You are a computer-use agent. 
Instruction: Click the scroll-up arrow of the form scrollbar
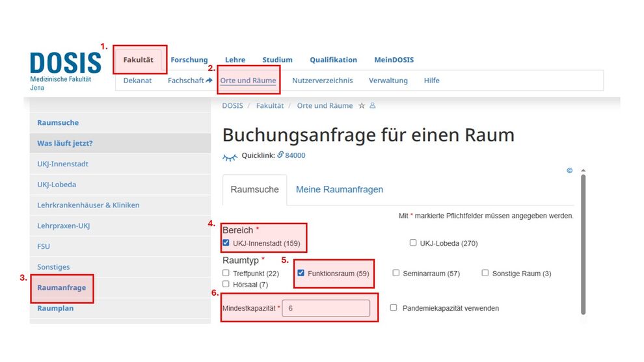(583, 171)
